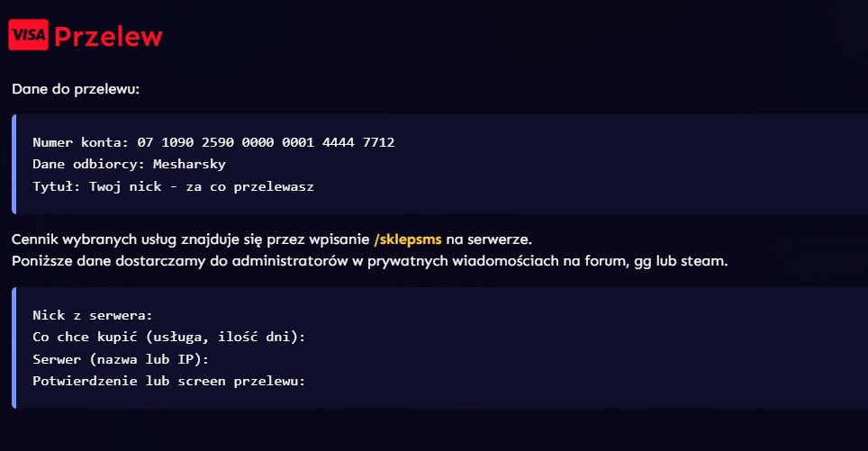Viewport: 868px width, 451px height.
Task: Click the digits 4444 7712
Action: tap(358, 142)
